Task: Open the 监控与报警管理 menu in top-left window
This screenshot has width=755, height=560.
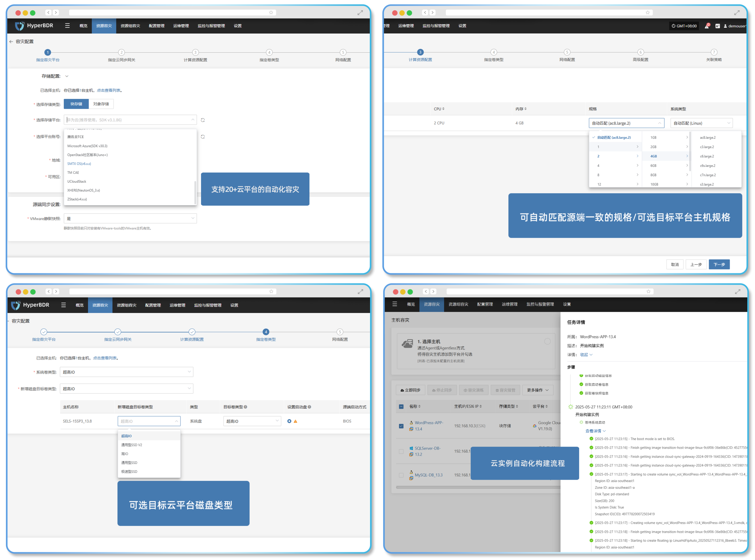Action: coord(211,26)
